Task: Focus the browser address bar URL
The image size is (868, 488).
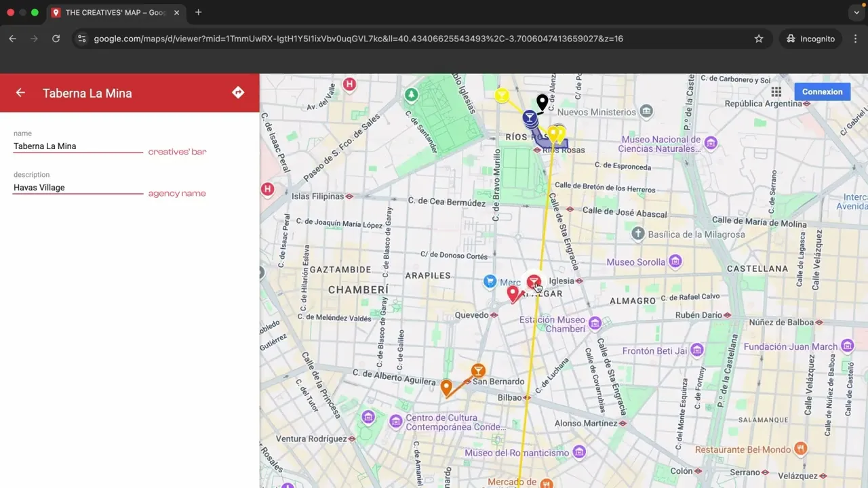Action: click(x=358, y=39)
